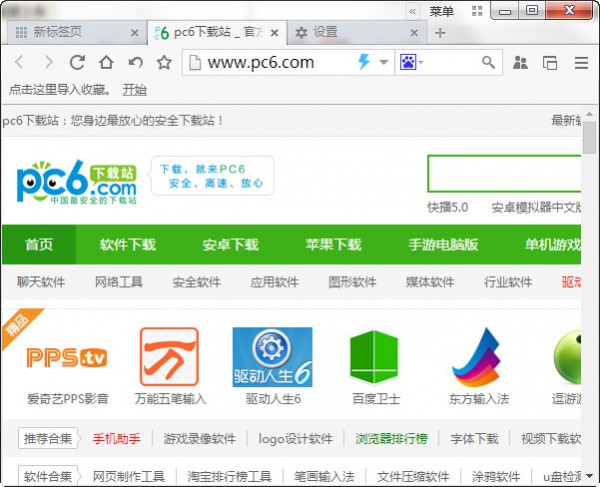
Task: Open the Baidu search engine dropdown
Action: tap(412, 62)
